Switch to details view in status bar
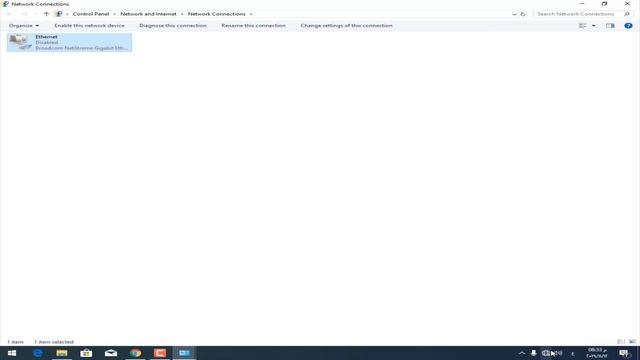This screenshot has width=640, height=360. pyautogui.click(x=621, y=342)
